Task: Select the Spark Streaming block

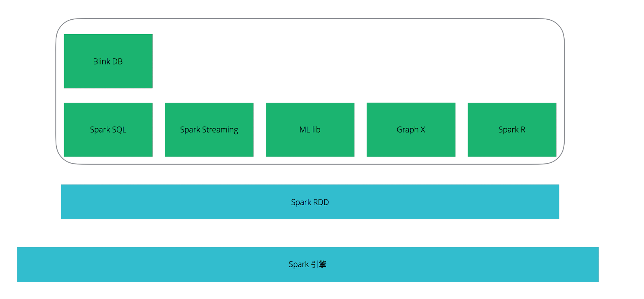Action: pyautogui.click(x=209, y=129)
